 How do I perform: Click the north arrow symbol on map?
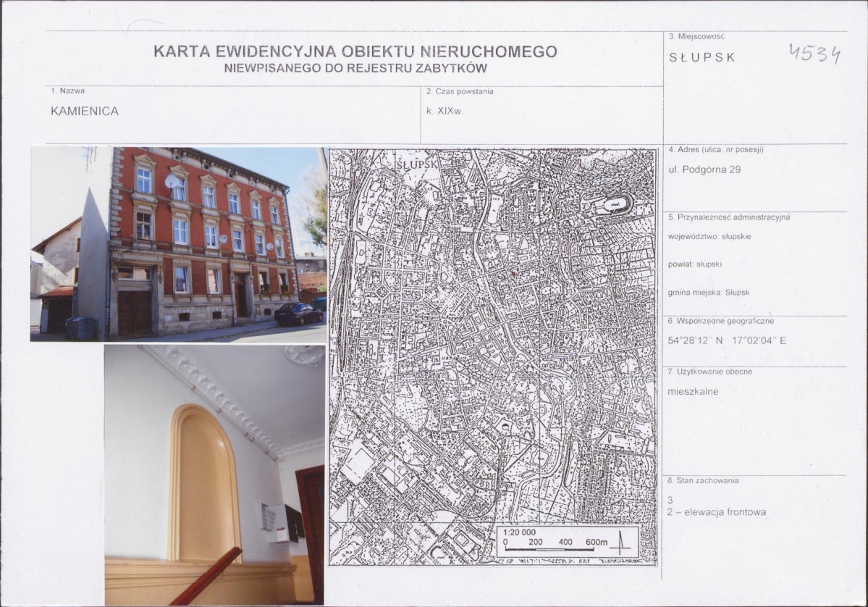[x=620, y=543]
